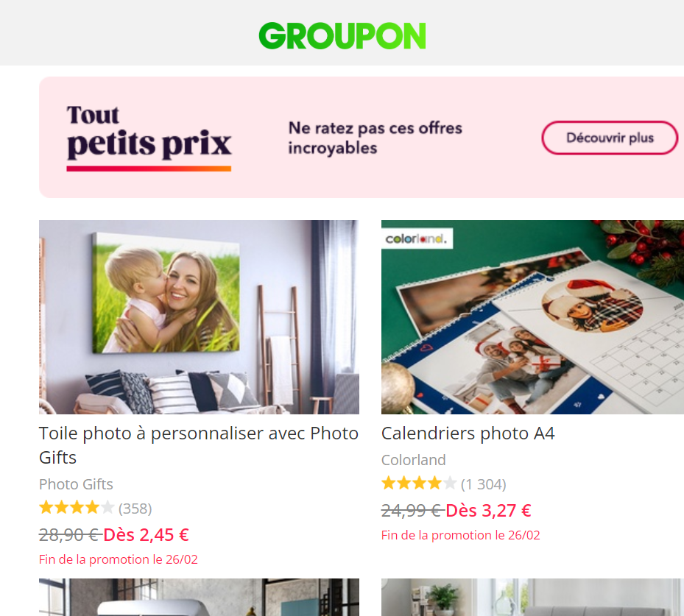Viewport: 684px width, 616px height.
Task: Click the Photo Gifts merchant name
Action: click(x=76, y=484)
